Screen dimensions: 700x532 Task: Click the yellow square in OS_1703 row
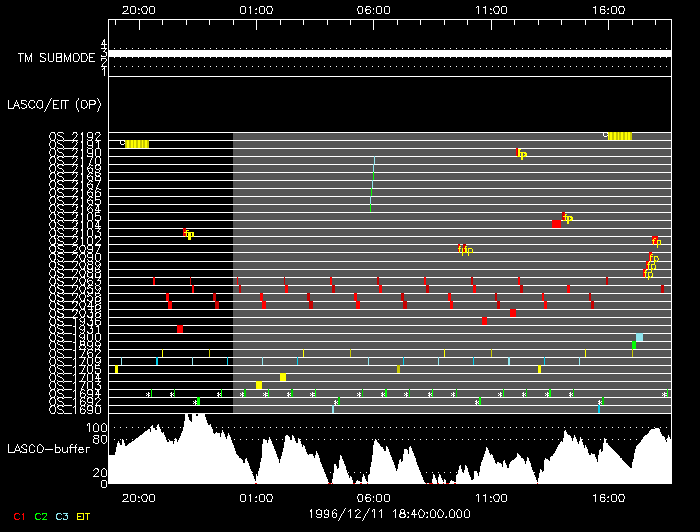tap(259, 385)
